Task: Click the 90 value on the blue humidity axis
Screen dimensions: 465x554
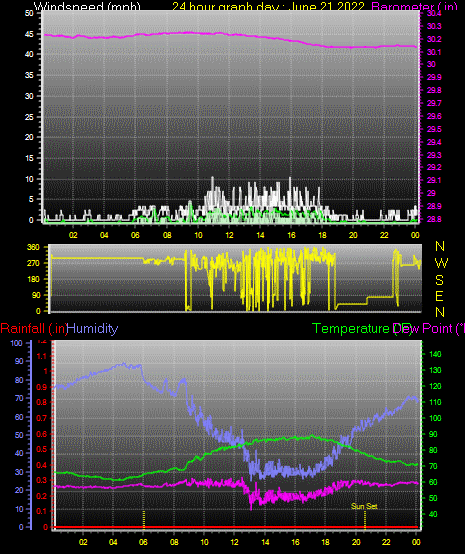Action: coord(18,361)
